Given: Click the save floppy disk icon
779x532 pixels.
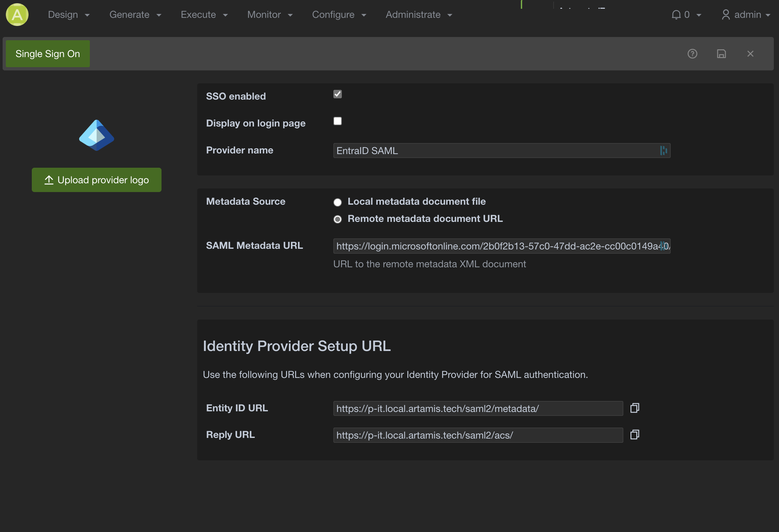Looking at the screenshot, I should click(721, 54).
